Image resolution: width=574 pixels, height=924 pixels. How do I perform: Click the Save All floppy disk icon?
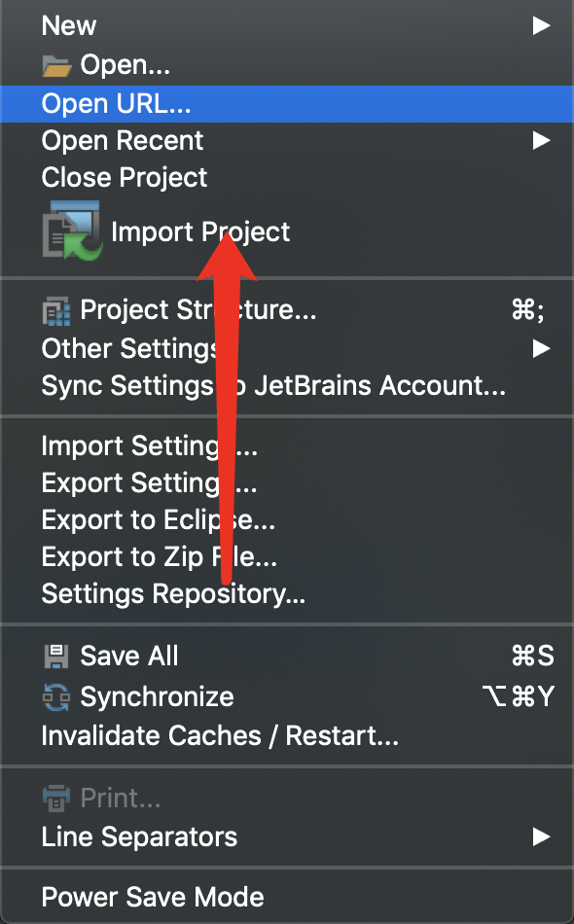point(56,656)
